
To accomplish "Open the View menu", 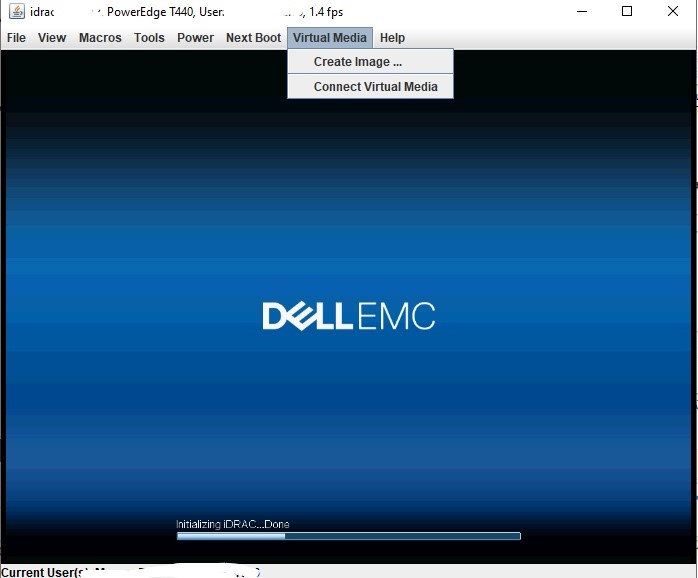I will pyautogui.click(x=52, y=38).
